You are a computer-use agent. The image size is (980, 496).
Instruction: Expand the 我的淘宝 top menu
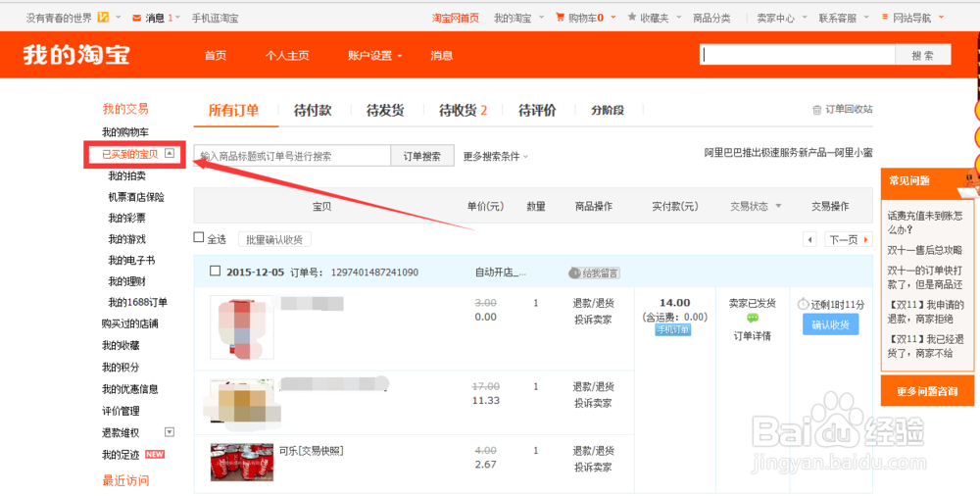518,19
